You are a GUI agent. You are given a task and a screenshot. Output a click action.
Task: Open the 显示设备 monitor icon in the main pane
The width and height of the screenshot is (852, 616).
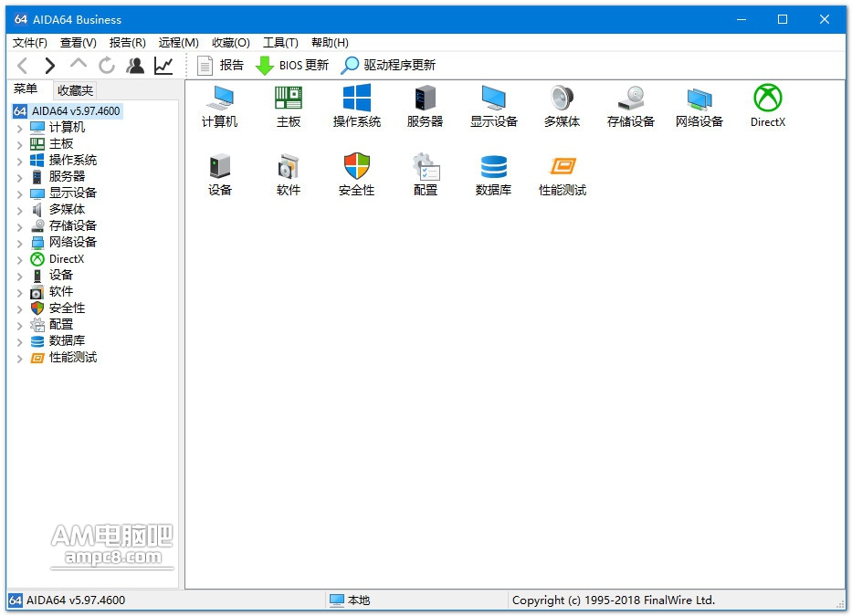coord(493,107)
